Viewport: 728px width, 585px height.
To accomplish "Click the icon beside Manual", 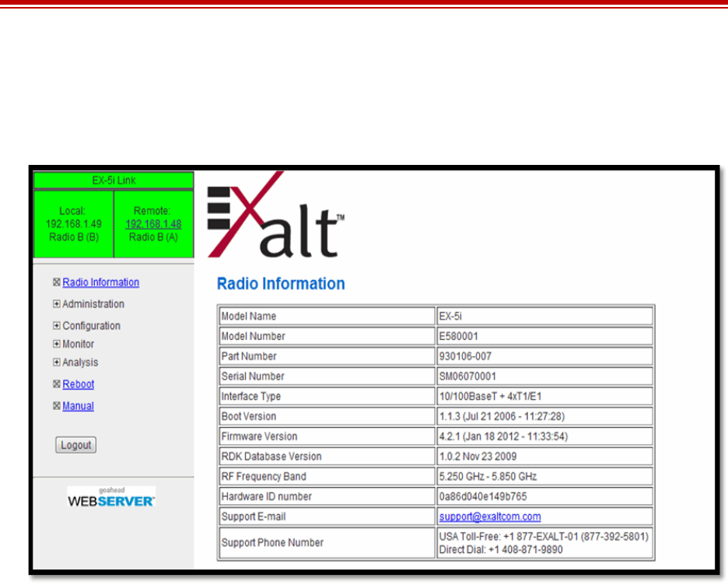I will coord(57,406).
